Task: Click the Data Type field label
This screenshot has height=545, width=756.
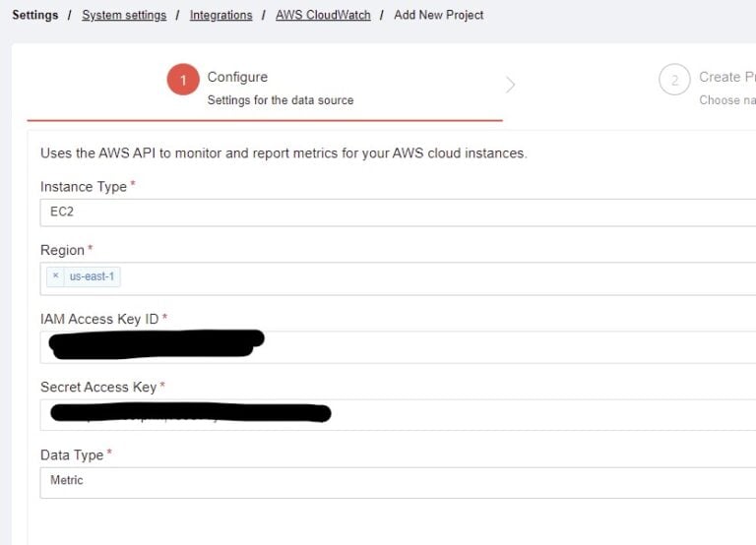Action: 72,454
